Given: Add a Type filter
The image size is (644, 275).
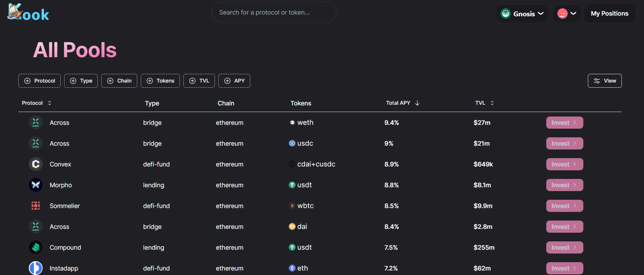Looking at the screenshot, I should pyautogui.click(x=81, y=81).
